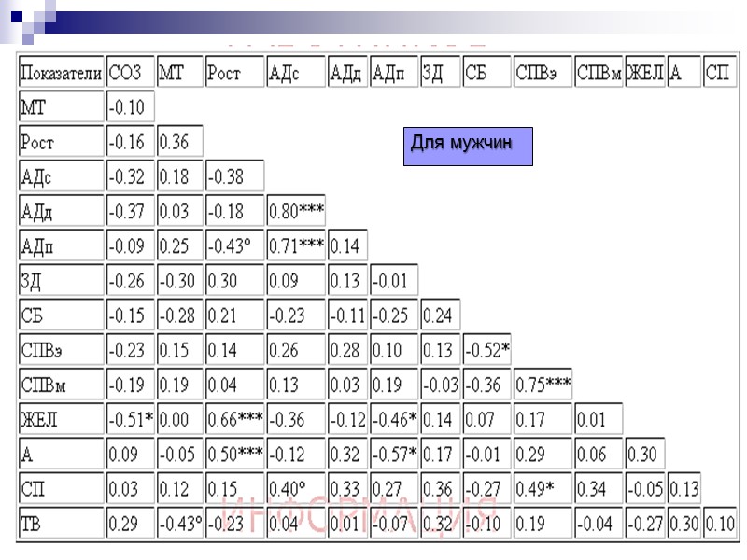
Task: Select the '0.36' cell in Рост row
Action: tap(180, 142)
